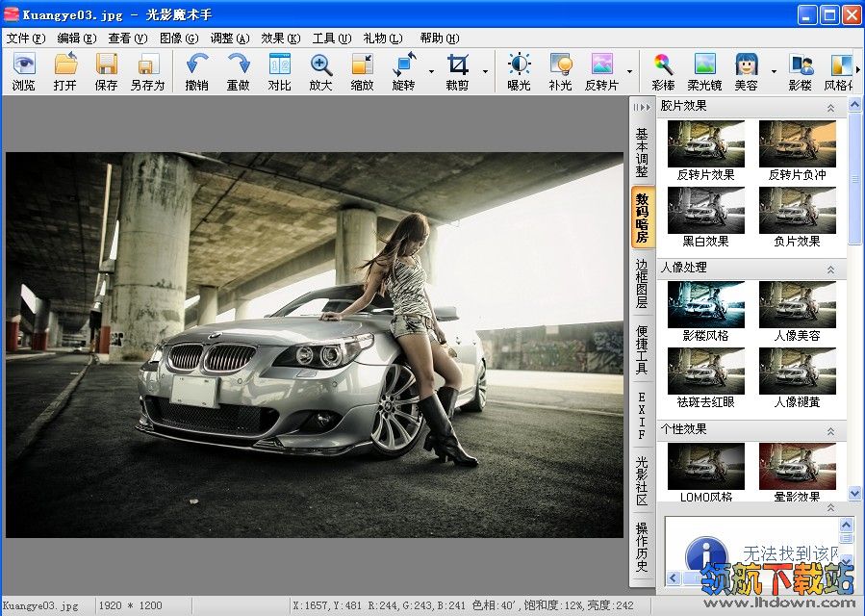Switch to the 数码暗房 side tab
Image resolution: width=865 pixels, height=616 pixels.
click(x=642, y=218)
